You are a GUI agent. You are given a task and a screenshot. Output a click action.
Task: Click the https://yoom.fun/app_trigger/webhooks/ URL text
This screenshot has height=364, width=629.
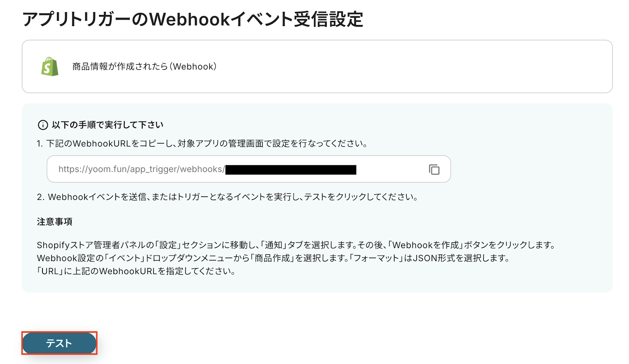tap(142, 169)
